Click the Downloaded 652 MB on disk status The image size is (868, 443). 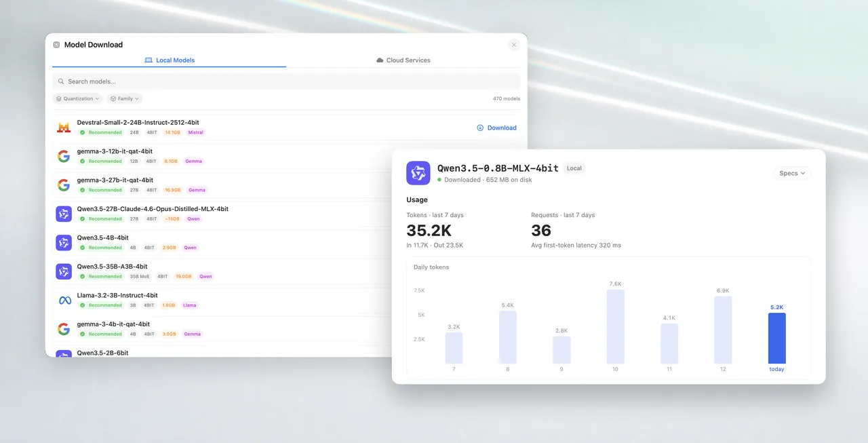pos(484,180)
